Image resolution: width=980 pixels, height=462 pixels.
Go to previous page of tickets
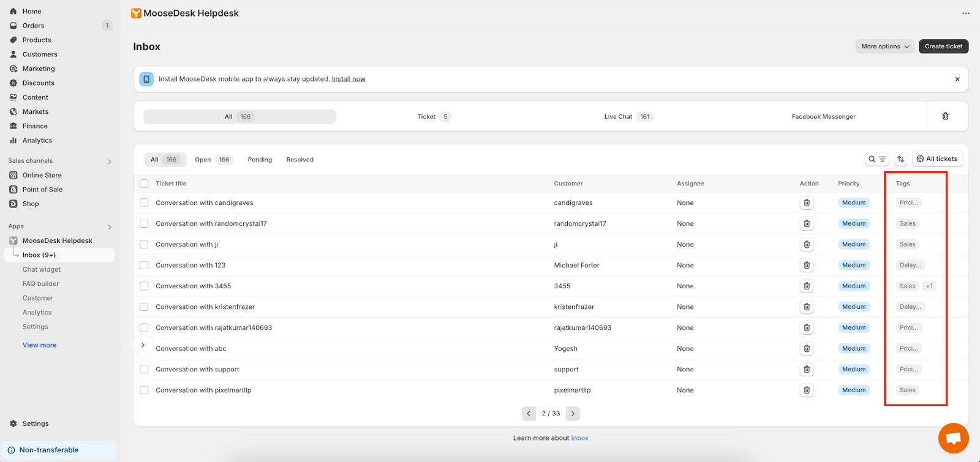coord(529,414)
